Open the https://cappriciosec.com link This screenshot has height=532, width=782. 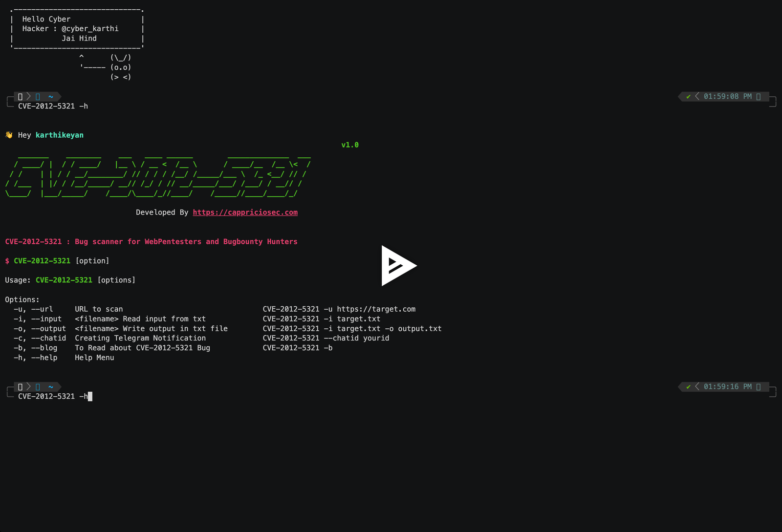[x=245, y=212]
